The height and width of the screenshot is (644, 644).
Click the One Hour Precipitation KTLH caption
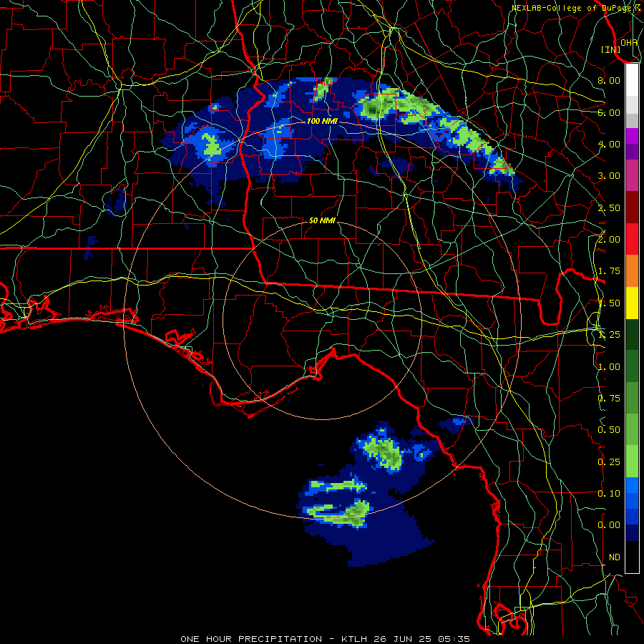(x=326, y=639)
